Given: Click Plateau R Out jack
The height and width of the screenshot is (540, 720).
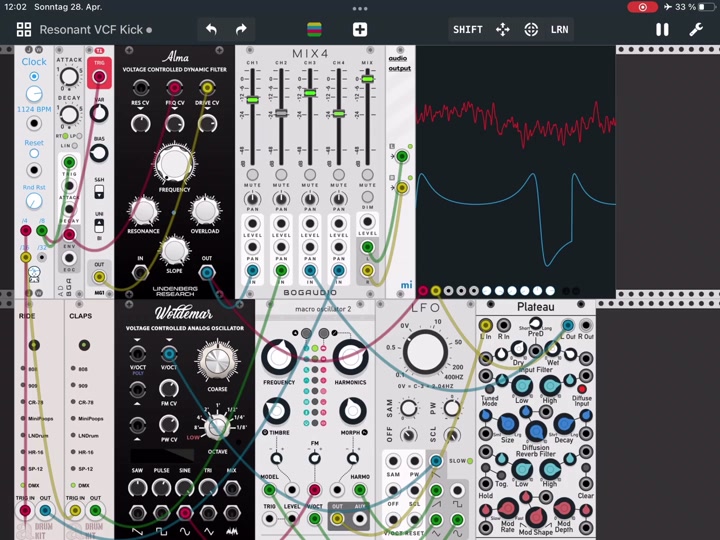Looking at the screenshot, I should click(x=585, y=326).
